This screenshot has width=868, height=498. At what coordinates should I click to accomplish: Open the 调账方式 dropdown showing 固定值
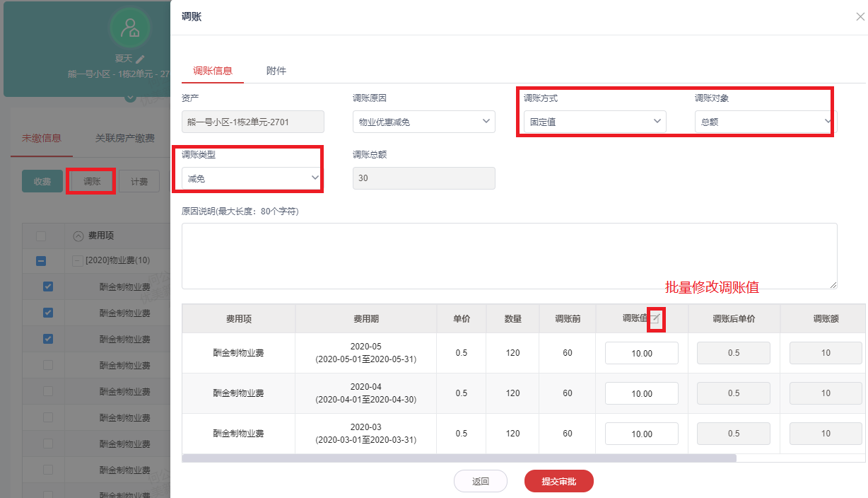click(x=594, y=122)
